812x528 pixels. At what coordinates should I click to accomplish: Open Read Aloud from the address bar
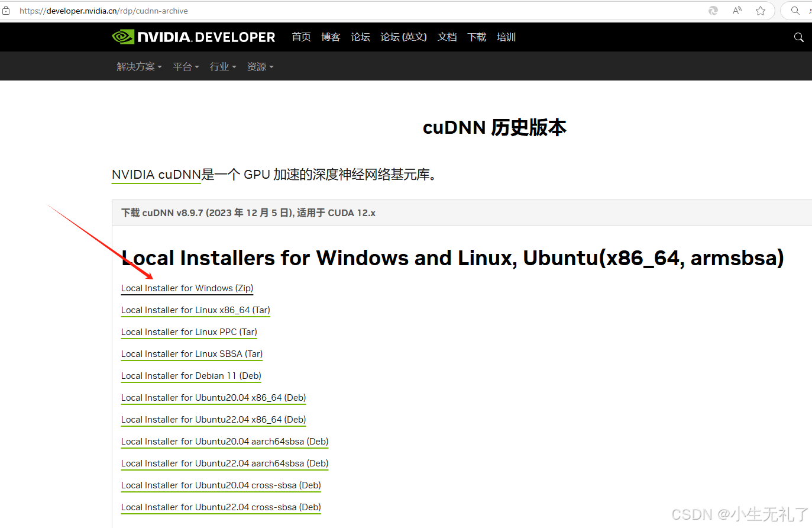[x=737, y=10]
